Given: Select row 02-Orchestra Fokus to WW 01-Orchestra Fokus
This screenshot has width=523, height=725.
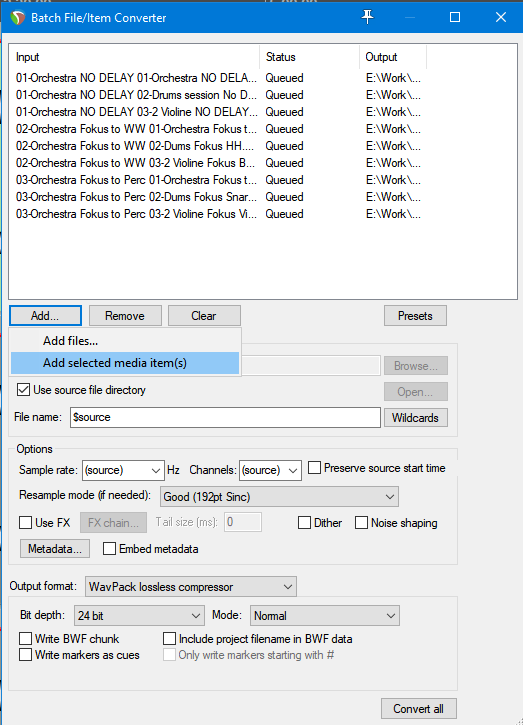Looking at the screenshot, I should (218, 129).
